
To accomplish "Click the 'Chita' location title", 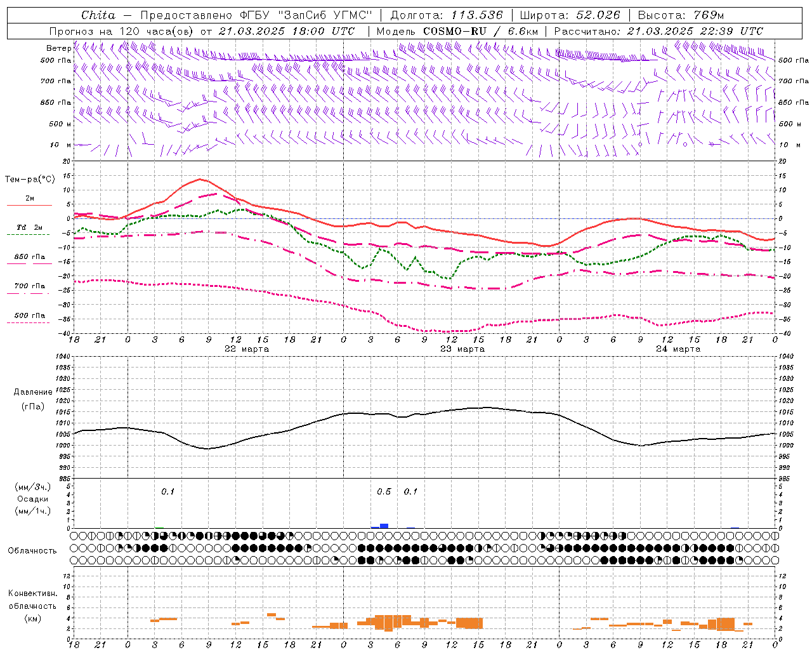I will coord(98,15).
